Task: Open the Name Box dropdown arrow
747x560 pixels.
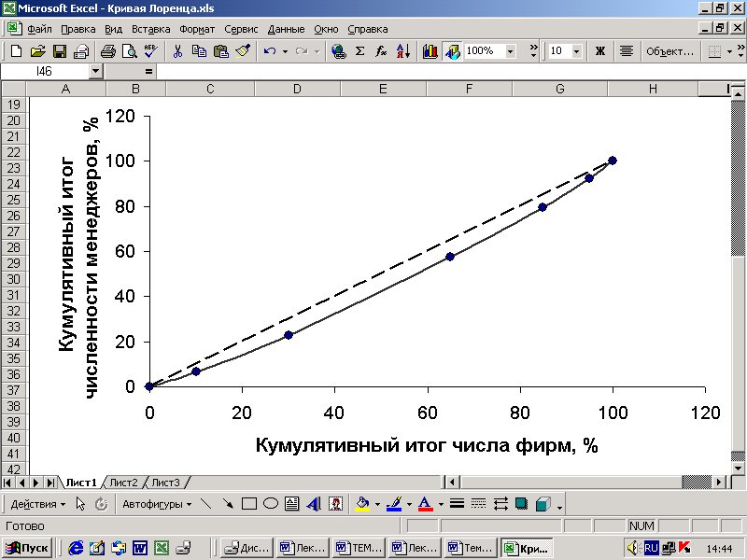Action: coord(96,72)
